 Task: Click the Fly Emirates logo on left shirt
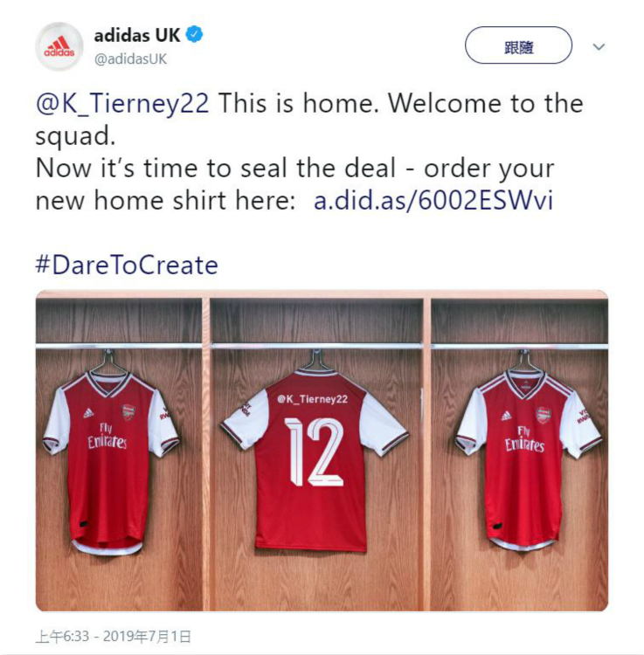(x=107, y=436)
